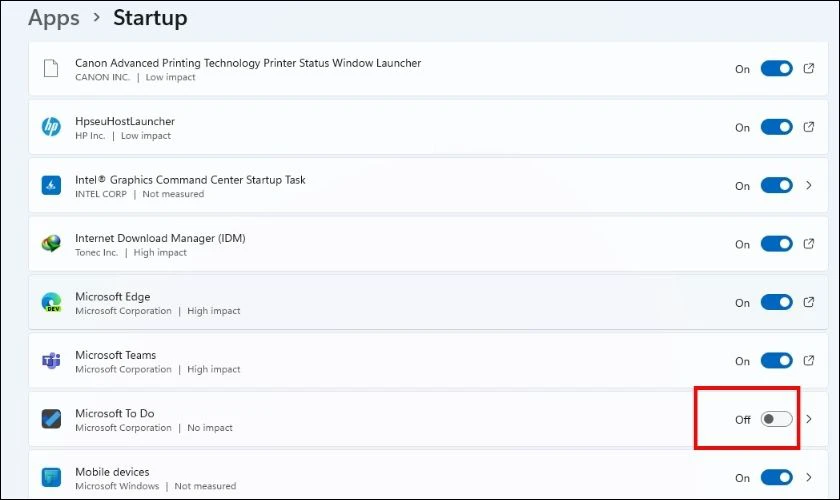Disable Mobile devices startup toggle
This screenshot has width=840, height=500.
coord(776,477)
